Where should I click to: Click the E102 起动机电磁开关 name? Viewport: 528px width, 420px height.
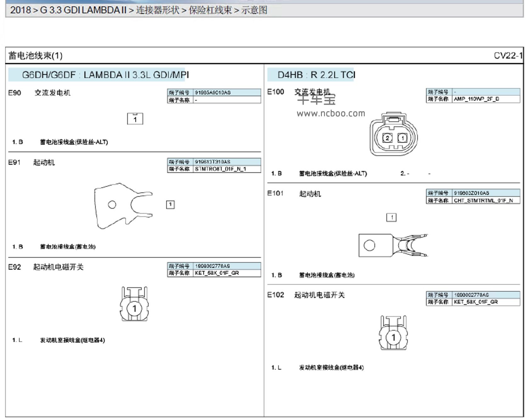pyautogui.click(x=319, y=295)
